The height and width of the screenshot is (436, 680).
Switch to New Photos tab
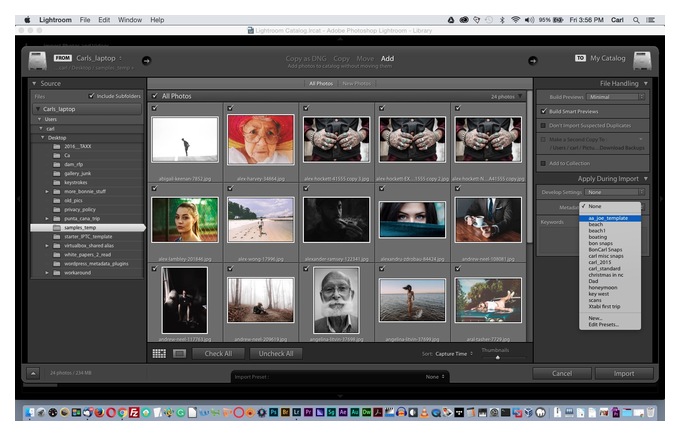(356, 83)
